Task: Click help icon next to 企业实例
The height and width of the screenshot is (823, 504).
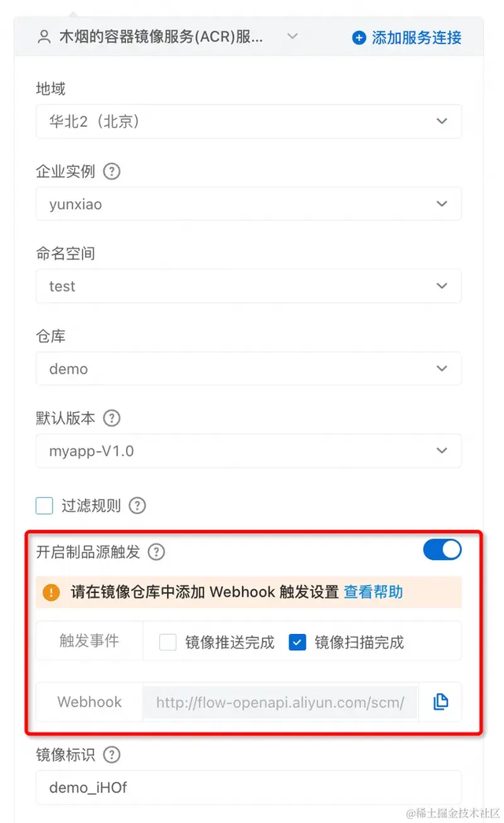Action: (x=111, y=171)
